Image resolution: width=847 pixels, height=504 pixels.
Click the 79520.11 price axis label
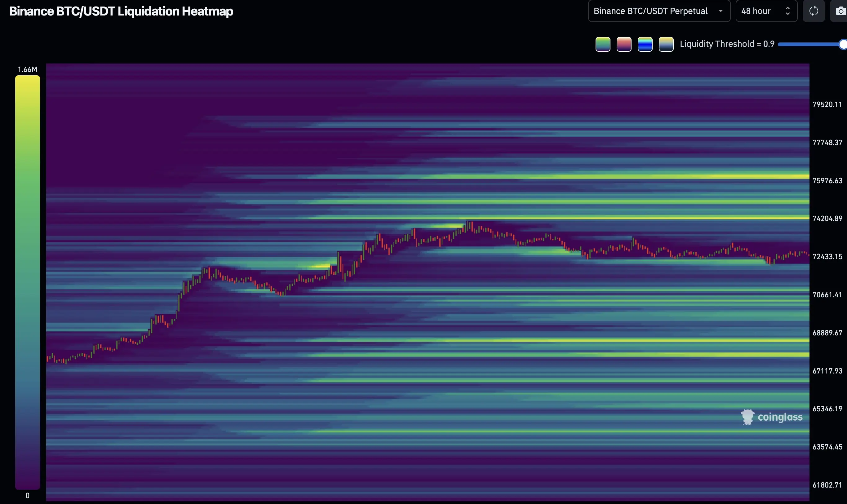point(827,104)
